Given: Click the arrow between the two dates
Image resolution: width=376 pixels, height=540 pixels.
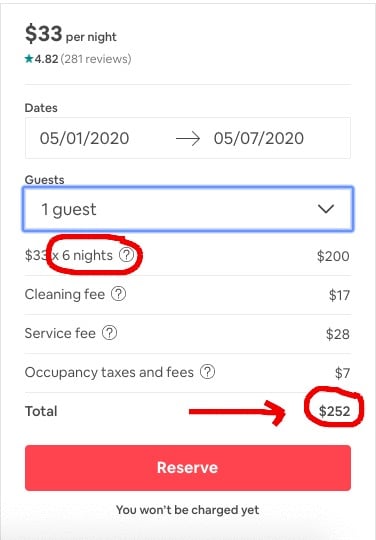Looking at the screenshot, I should (x=188, y=139).
